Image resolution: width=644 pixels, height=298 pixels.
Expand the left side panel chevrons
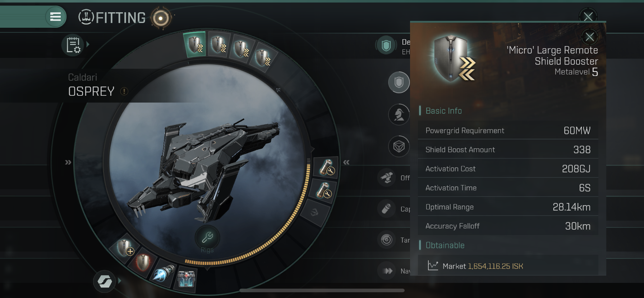(x=68, y=162)
